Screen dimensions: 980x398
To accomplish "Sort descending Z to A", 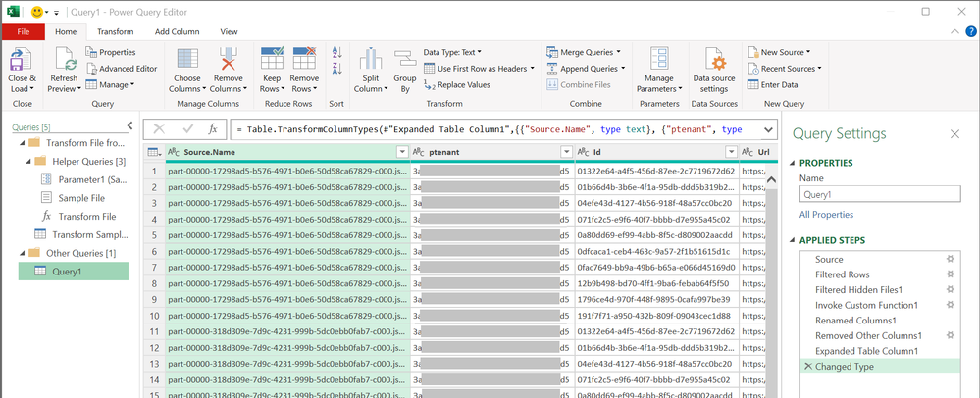I will point(337,69).
